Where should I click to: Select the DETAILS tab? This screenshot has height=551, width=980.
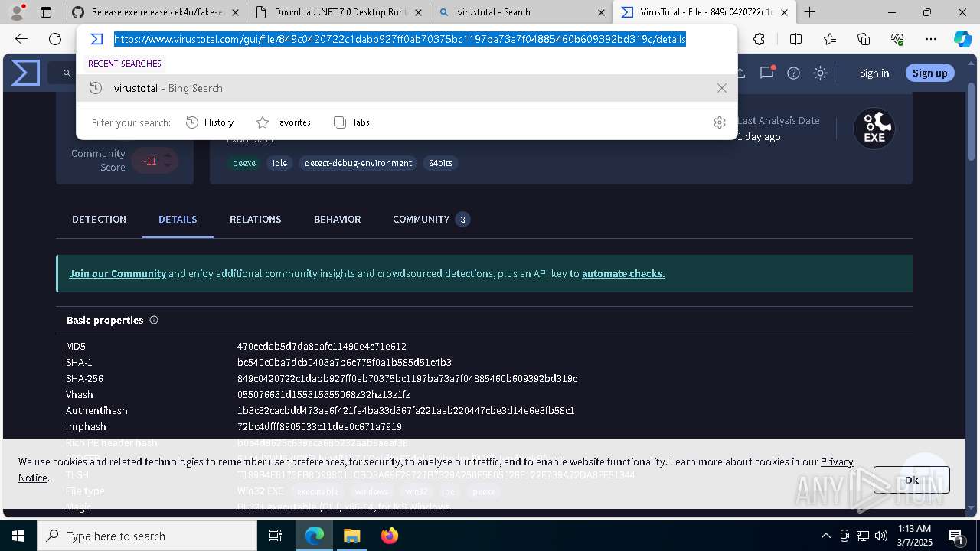(178, 219)
